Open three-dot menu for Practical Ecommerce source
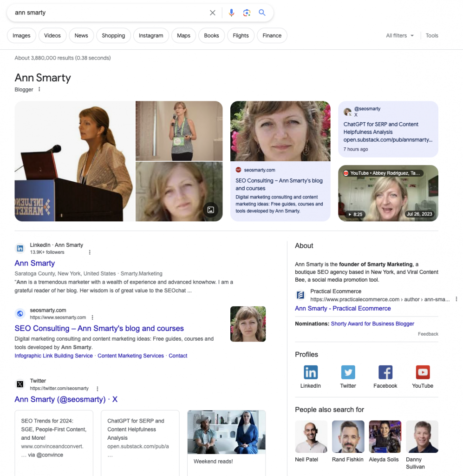Image resolution: width=463 pixels, height=476 pixels. coord(456,299)
